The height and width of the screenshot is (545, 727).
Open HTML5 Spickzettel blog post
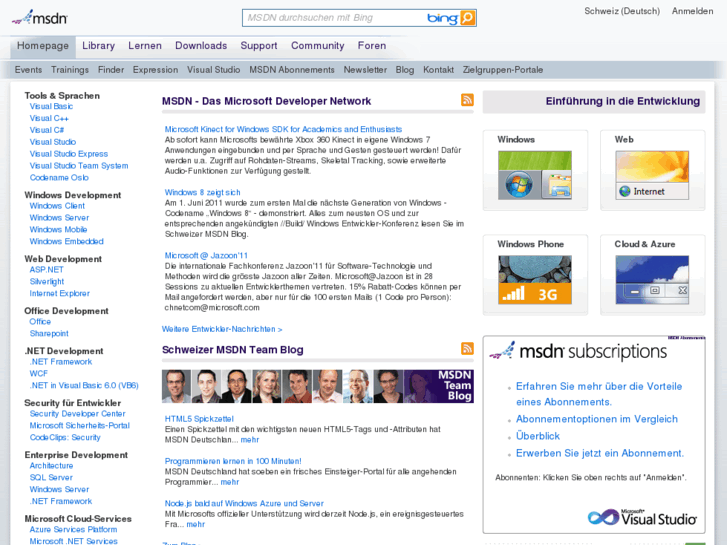point(199,419)
